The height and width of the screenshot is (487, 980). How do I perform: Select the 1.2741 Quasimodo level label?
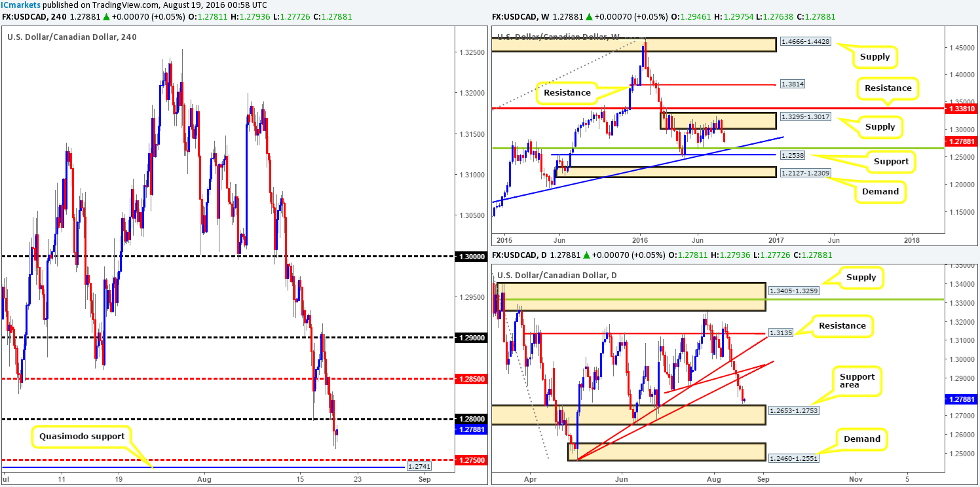pos(418,467)
